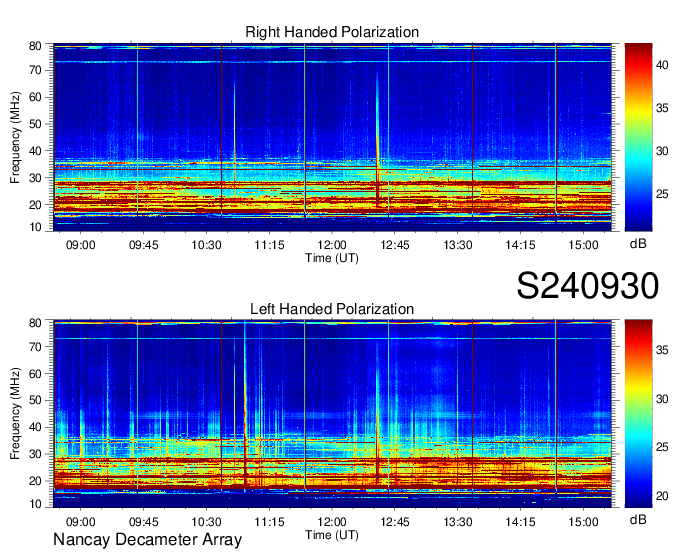680x552 pixels.
Task: Click the 11:15 tick of top plot
Action: pyautogui.click(x=269, y=245)
